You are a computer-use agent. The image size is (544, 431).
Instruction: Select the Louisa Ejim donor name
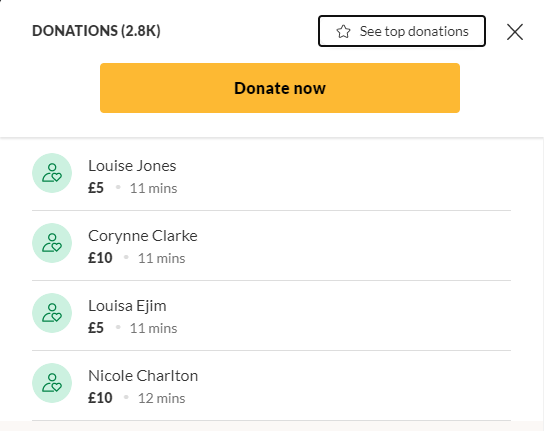[x=127, y=306]
